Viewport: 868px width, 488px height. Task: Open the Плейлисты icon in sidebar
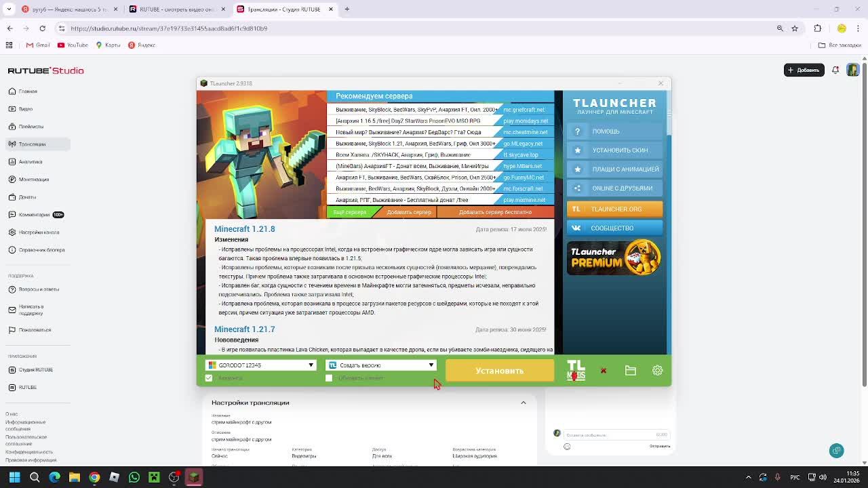click(x=12, y=127)
